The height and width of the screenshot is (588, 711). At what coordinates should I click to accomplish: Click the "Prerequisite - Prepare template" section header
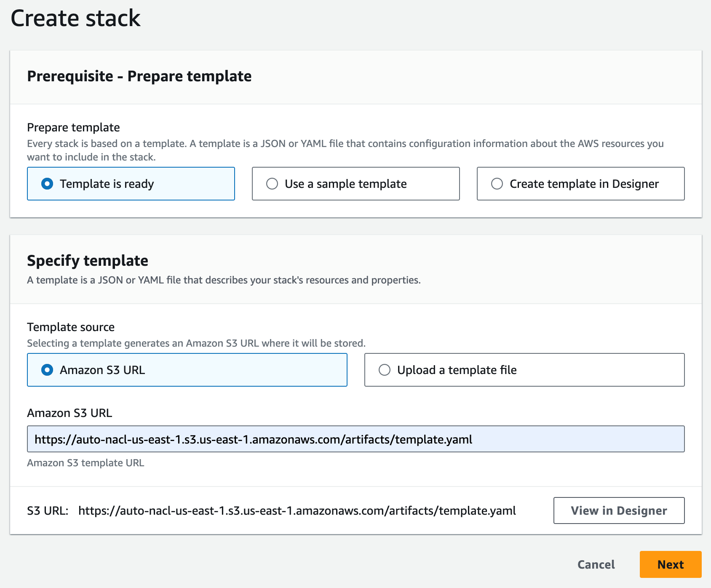pyautogui.click(x=139, y=76)
